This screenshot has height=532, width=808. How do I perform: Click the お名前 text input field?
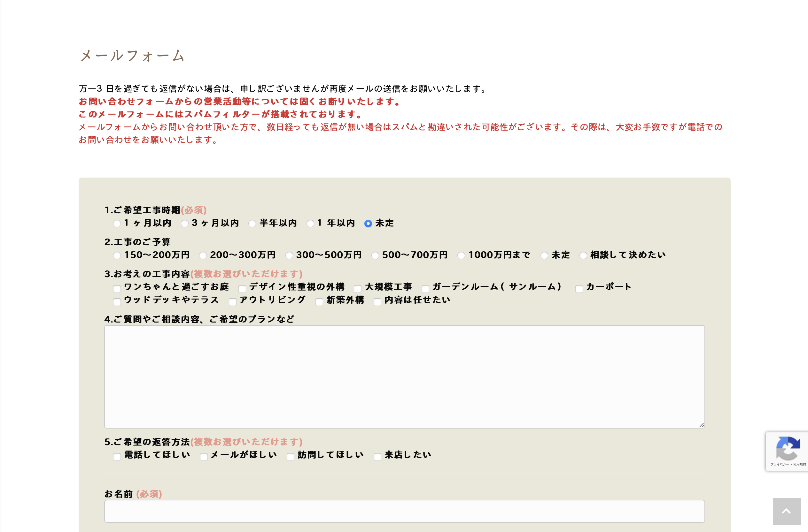coord(404,511)
